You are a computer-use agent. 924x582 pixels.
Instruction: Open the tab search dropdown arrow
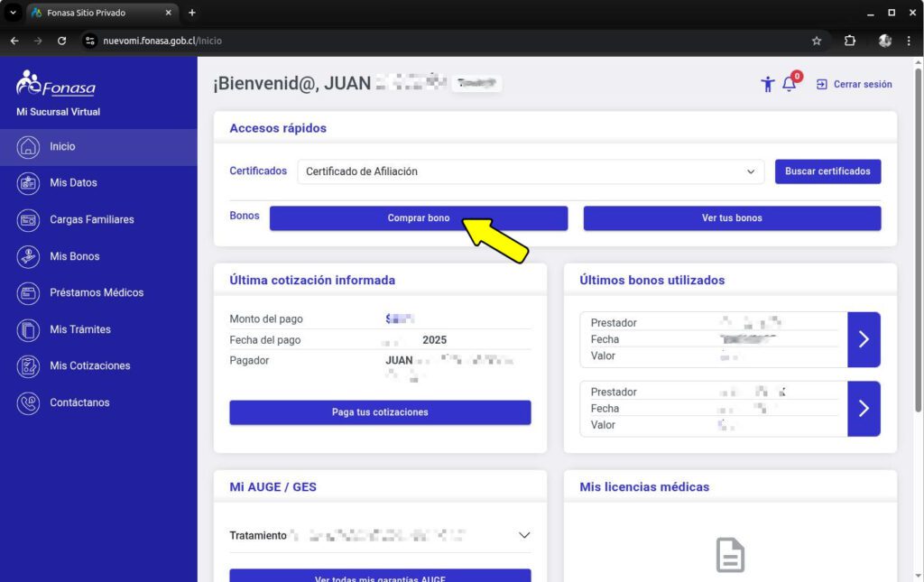(x=13, y=13)
